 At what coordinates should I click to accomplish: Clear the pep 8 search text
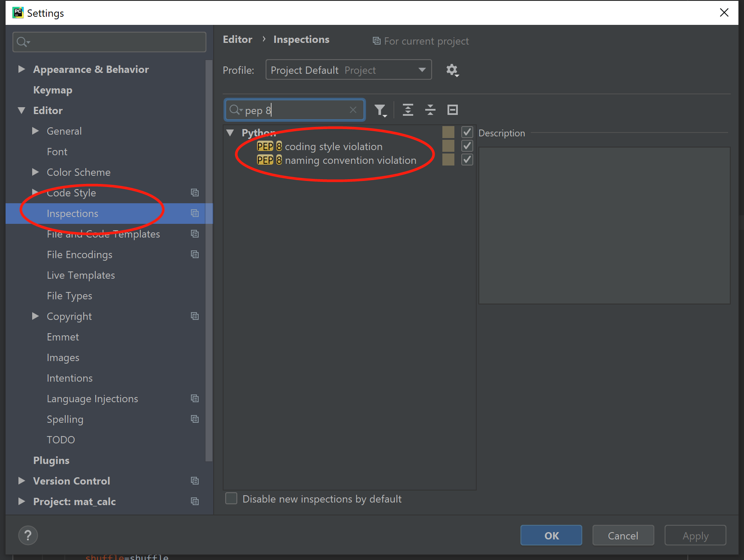coord(353,110)
